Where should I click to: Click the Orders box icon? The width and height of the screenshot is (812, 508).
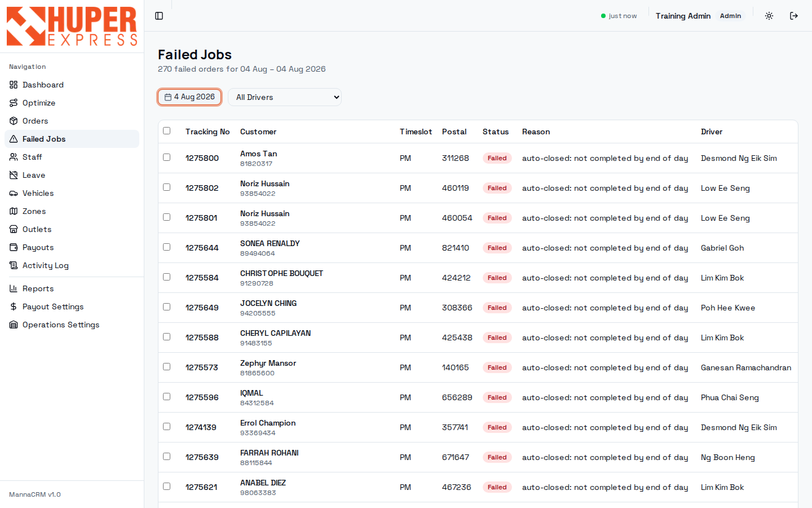[14, 121]
